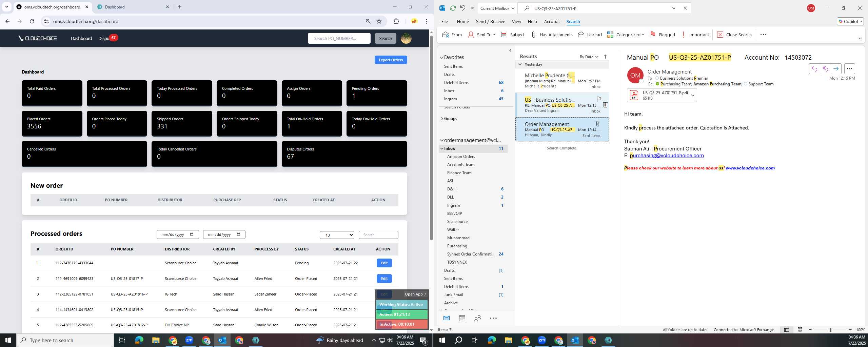Collapse the Outlook ribbon with the chevron
Viewport: 868px width, 347px height.
point(860,38)
